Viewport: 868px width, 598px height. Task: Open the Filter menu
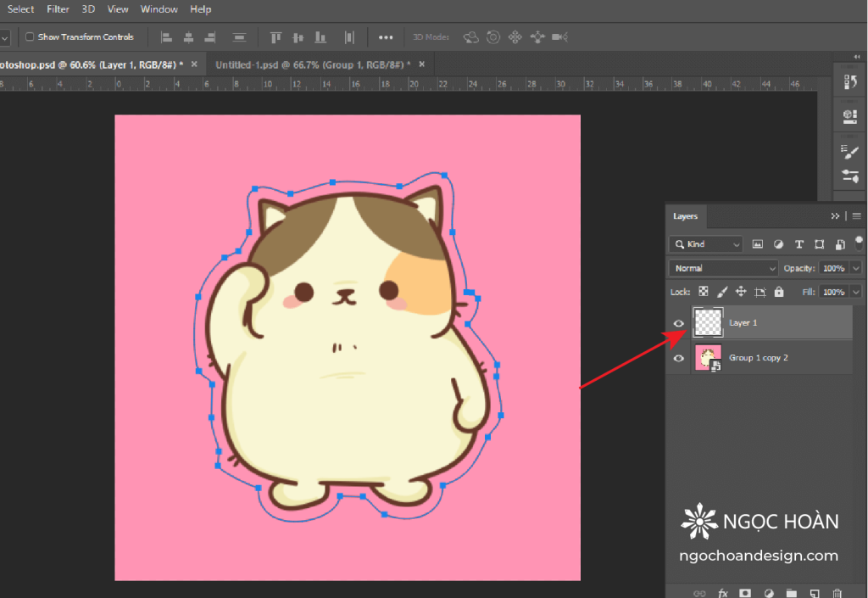tap(58, 9)
